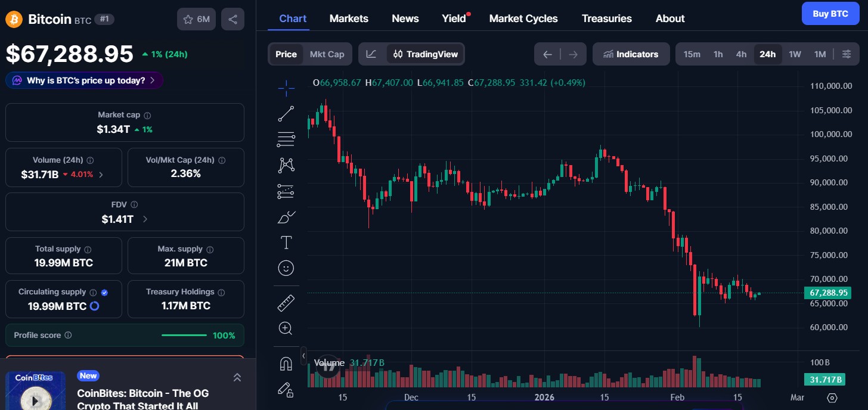
Task: Open 'Why is BTC's price up today?' link
Action: click(x=83, y=80)
